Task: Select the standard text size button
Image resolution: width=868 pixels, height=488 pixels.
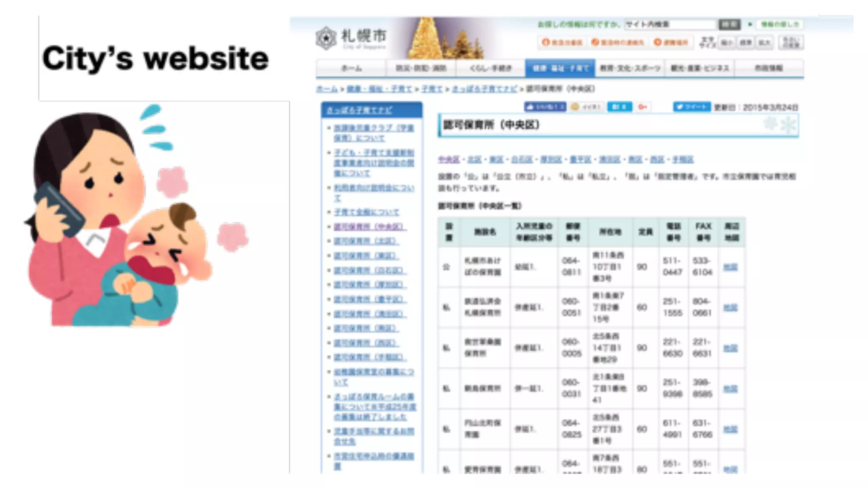Action: click(746, 42)
